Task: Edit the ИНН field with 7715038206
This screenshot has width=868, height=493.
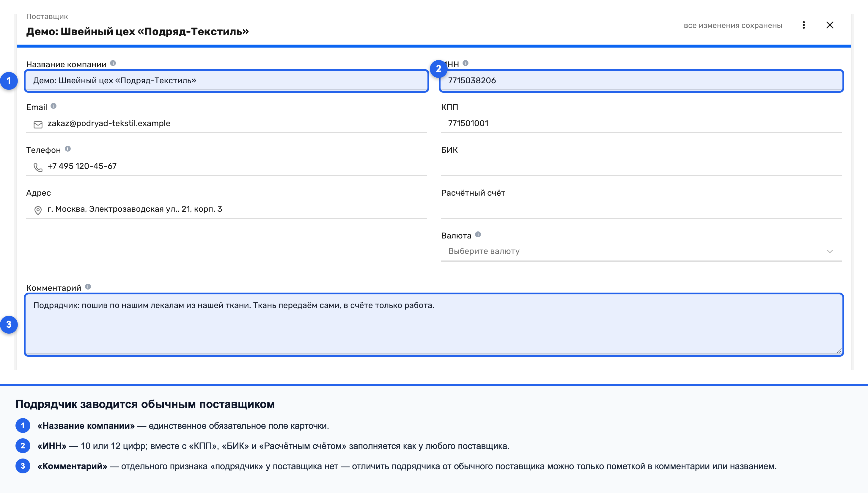Action: pyautogui.click(x=641, y=81)
